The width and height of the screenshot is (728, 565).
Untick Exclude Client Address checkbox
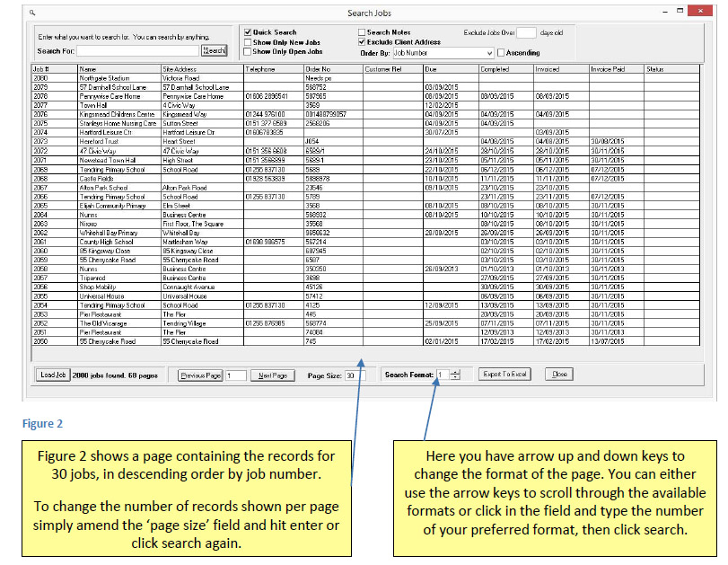click(x=362, y=42)
